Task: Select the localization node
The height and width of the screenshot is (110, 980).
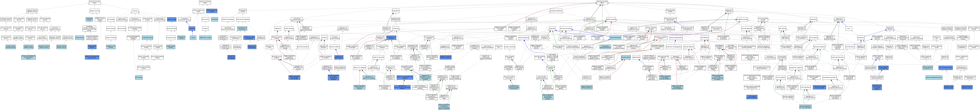Action: coord(396,11)
